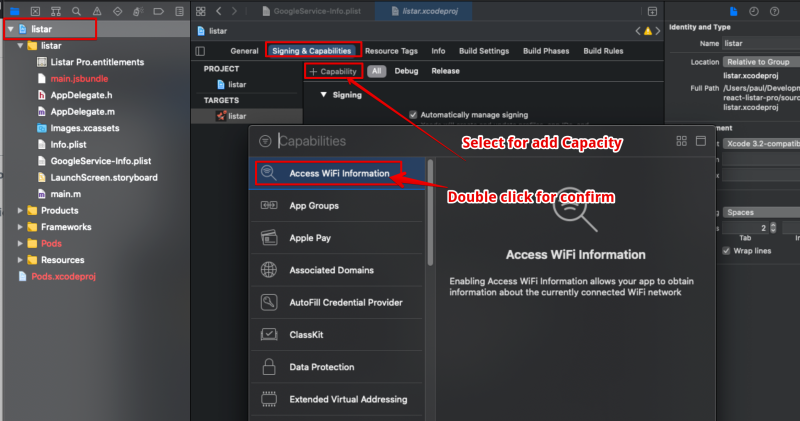This screenshot has width=800, height=421.
Task: Click the add editor icon
Action: pyautogui.click(x=652, y=11)
